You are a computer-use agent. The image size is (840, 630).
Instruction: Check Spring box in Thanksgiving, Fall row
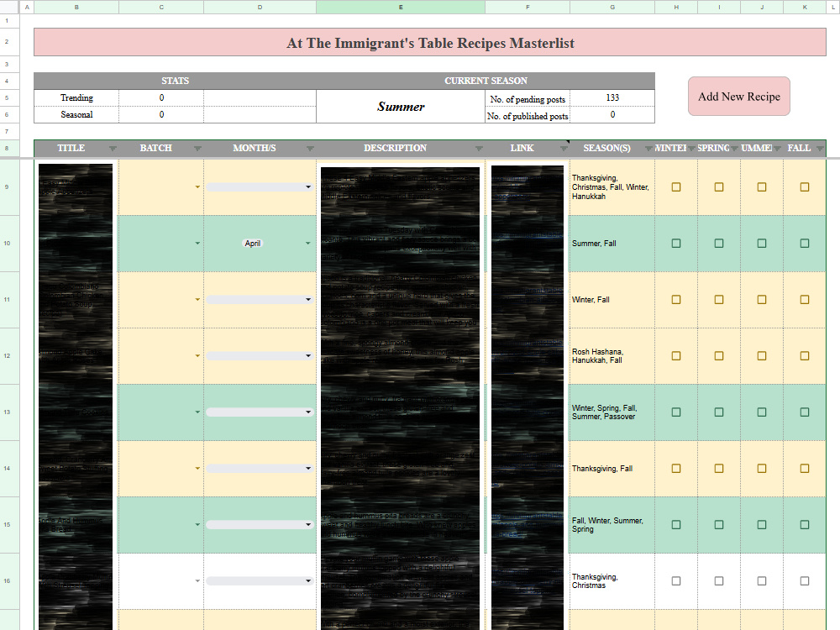point(719,468)
